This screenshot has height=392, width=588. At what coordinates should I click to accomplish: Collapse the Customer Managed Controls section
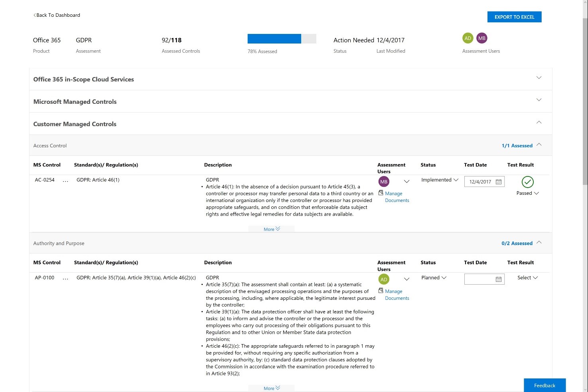coord(539,123)
